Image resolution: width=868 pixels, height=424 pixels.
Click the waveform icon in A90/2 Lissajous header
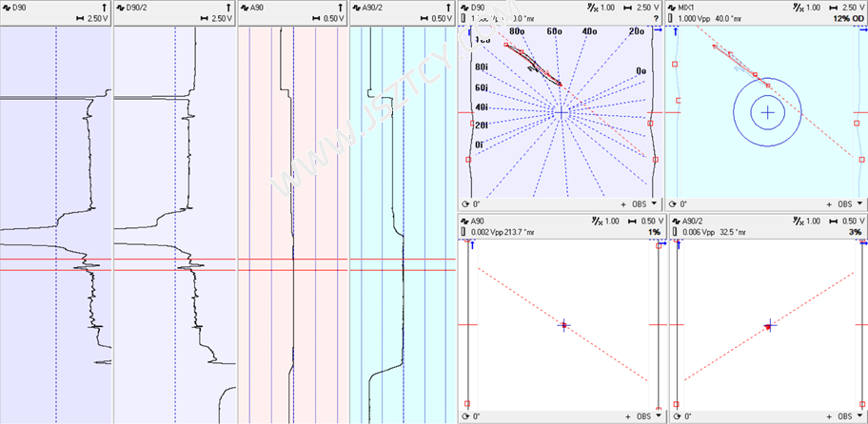[675, 221]
